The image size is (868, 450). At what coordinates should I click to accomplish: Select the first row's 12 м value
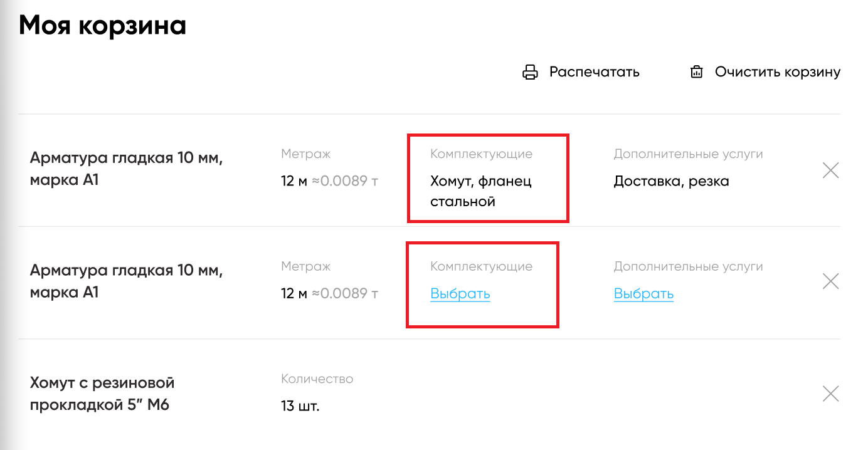coord(294,182)
